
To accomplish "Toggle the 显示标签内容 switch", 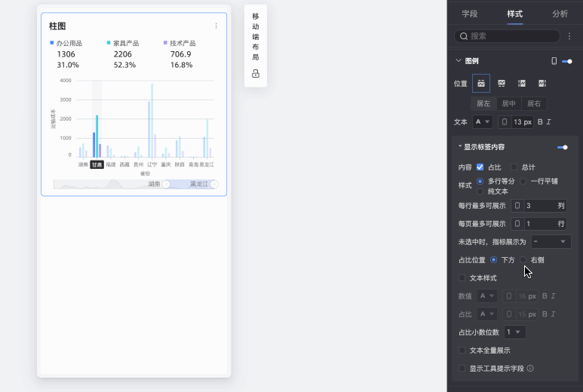I will pos(563,148).
